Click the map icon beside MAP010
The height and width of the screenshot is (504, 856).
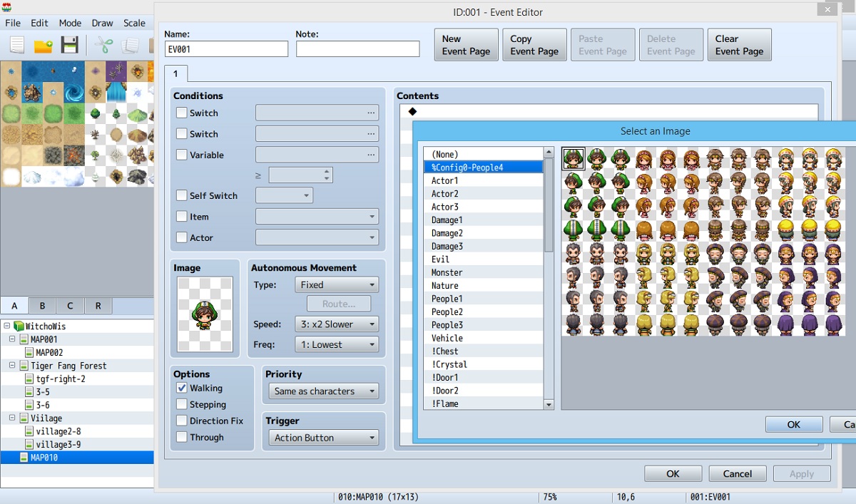click(x=24, y=458)
